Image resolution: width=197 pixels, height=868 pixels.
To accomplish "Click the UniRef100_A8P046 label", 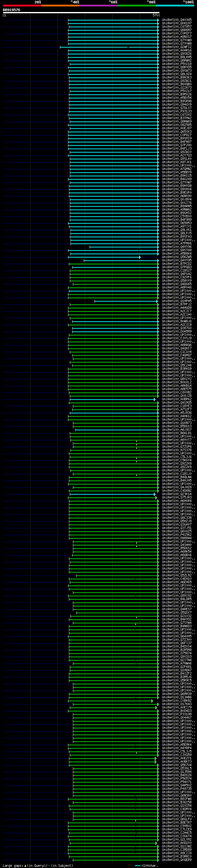I will [x=177, y=287].
